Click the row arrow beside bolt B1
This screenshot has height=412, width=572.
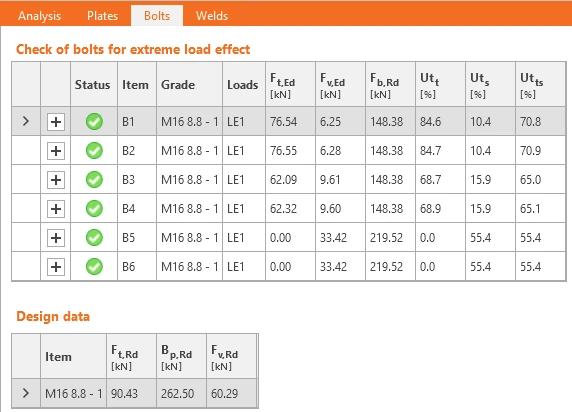tap(26, 121)
